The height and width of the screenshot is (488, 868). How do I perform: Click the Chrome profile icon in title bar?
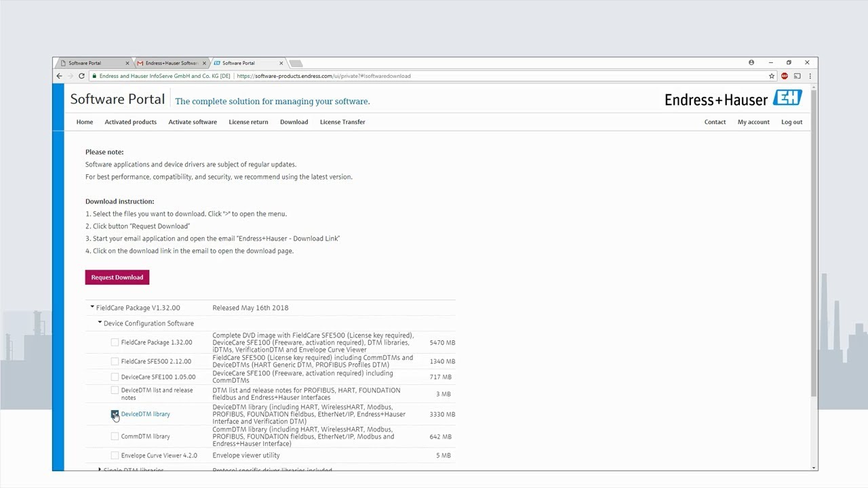tap(751, 62)
